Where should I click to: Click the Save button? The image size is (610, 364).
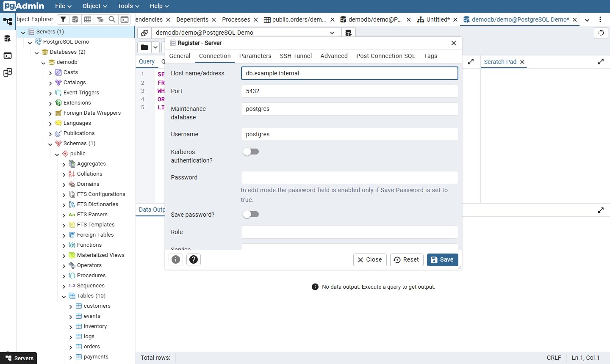443,260
